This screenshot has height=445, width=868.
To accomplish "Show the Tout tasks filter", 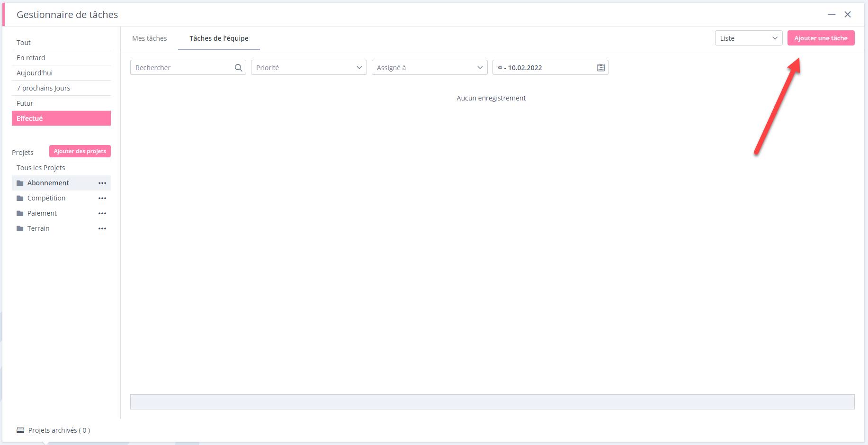I will [61, 43].
